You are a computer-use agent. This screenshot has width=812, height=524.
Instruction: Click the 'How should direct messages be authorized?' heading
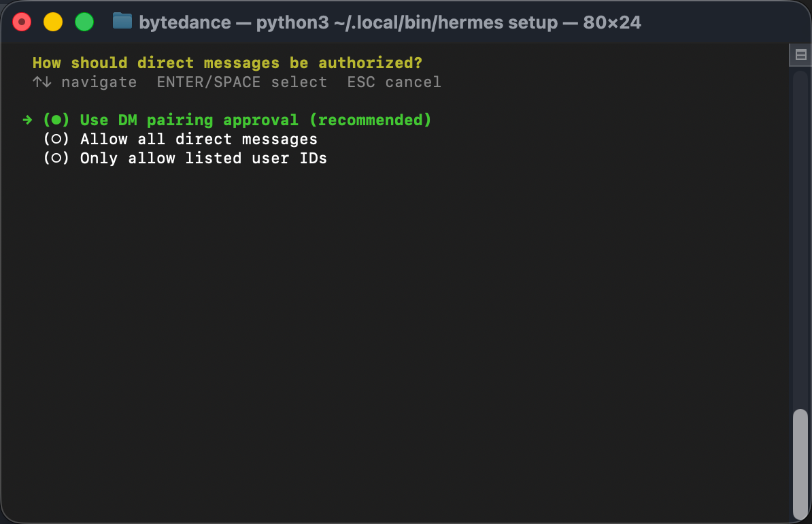click(x=227, y=63)
